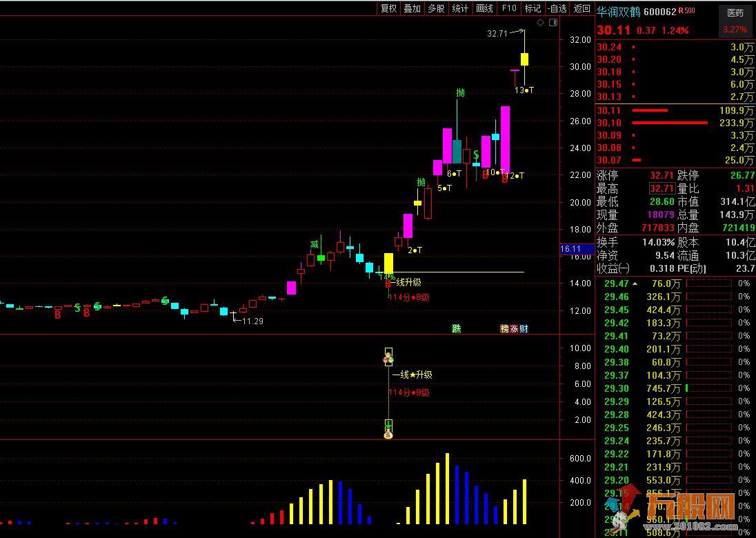The image size is (756, 538).
Task: Click the 市值 value 314.1亿
Action: 736,201
